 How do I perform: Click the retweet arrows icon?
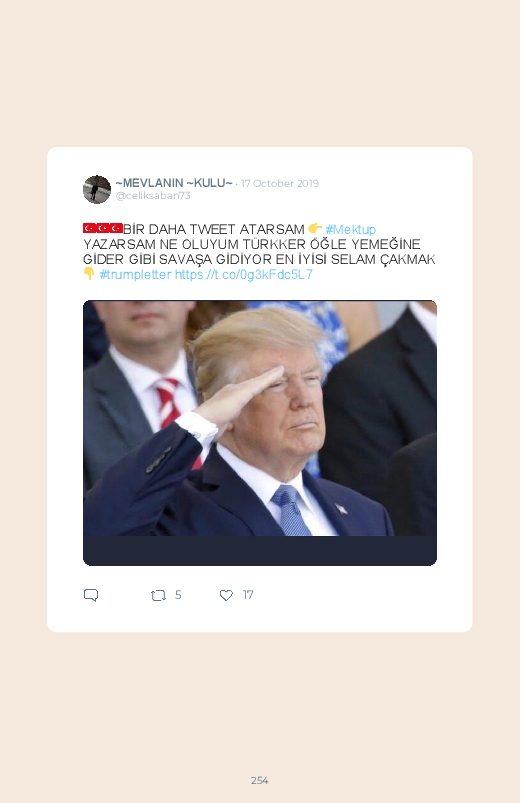(x=158, y=595)
